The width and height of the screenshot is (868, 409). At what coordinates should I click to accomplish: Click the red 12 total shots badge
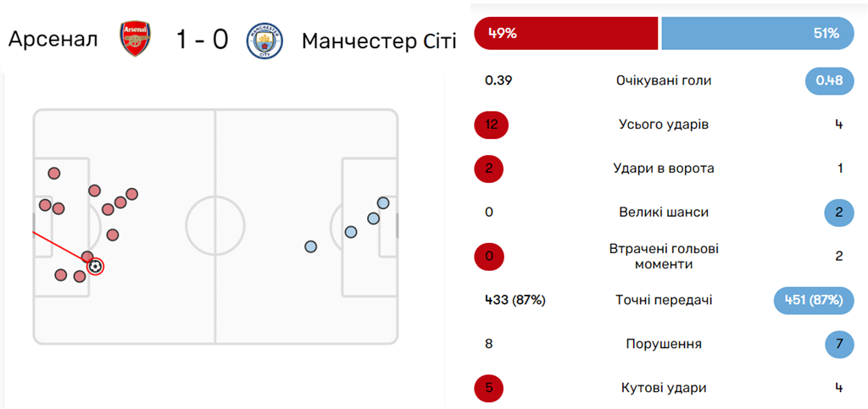tap(491, 124)
